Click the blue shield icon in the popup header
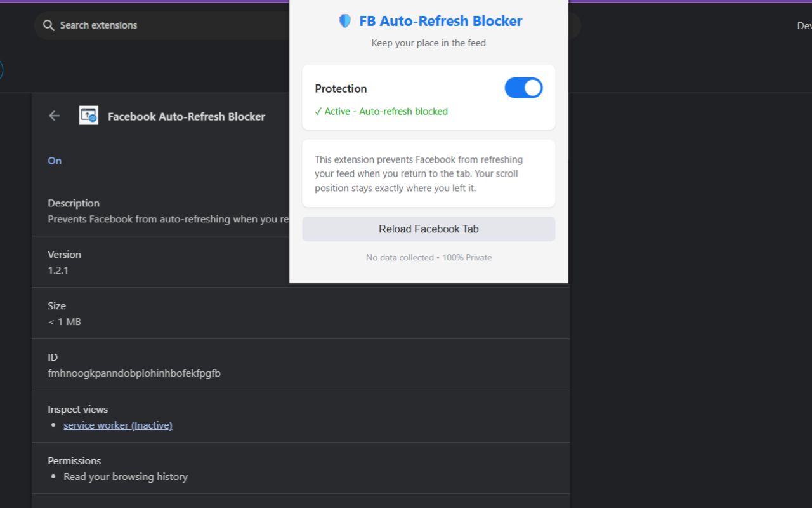This screenshot has height=508, width=812. 344,21
